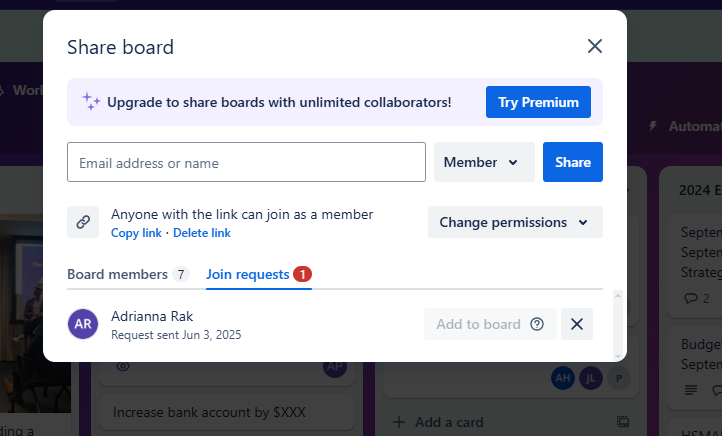The width and height of the screenshot is (722, 436).
Task: Click the help icon on Add to board
Action: click(537, 324)
